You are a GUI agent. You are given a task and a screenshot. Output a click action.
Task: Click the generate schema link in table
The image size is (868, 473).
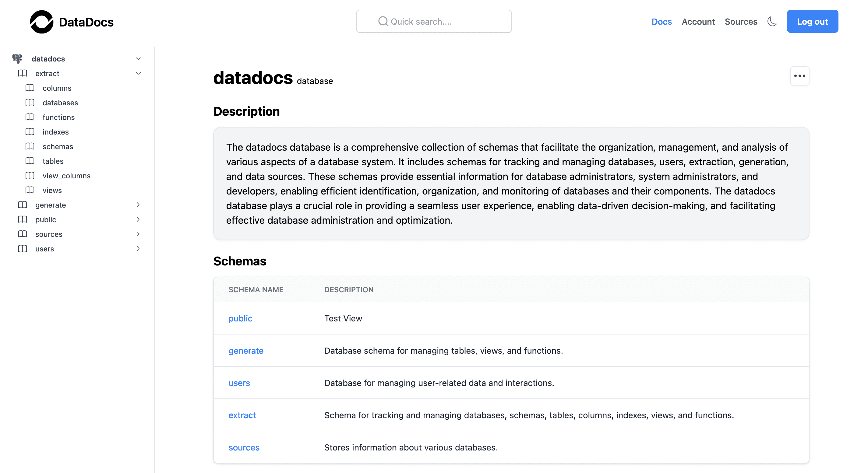click(246, 350)
